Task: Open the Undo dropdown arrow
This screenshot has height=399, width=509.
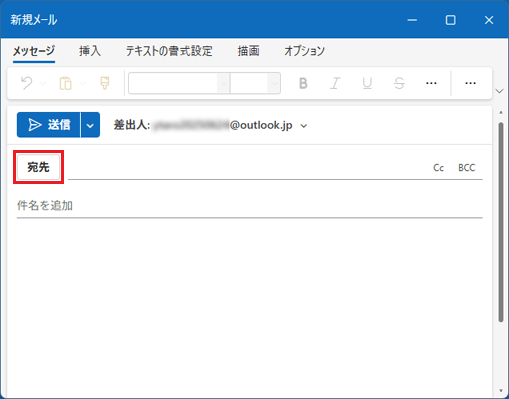Action: pos(43,83)
